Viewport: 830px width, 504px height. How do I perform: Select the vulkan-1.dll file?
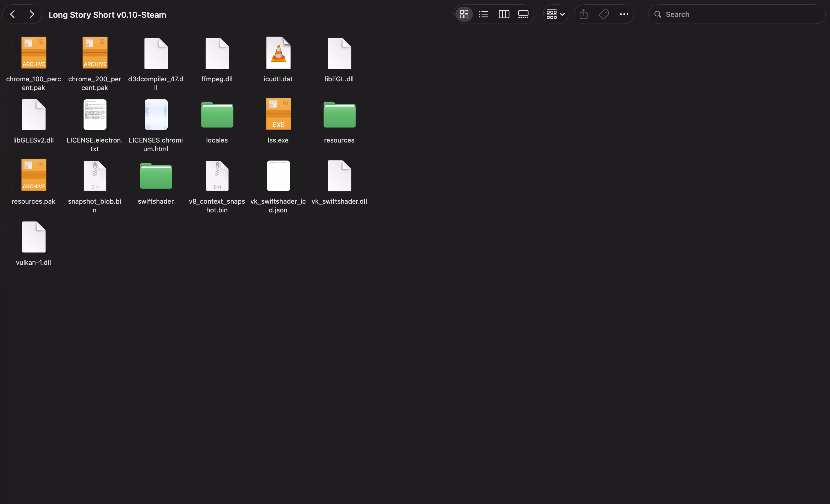tap(34, 237)
